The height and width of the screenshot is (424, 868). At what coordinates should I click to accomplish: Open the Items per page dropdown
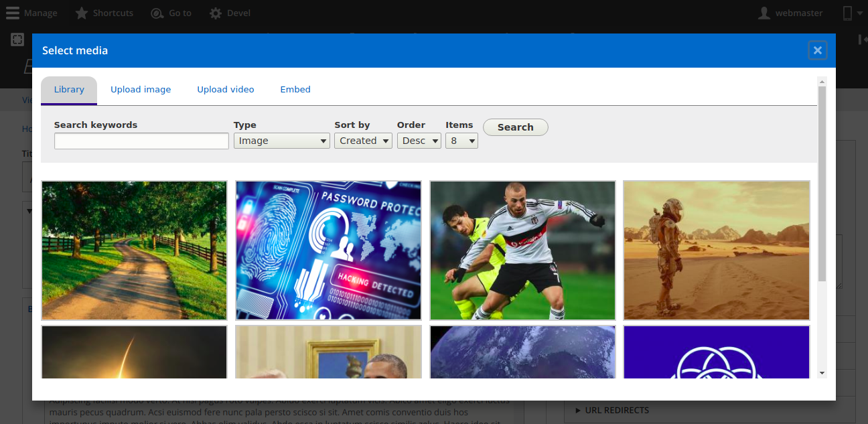pos(461,141)
